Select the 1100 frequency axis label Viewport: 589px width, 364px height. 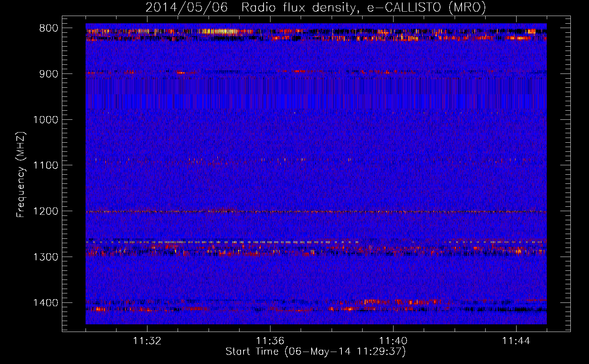pyautogui.click(x=46, y=166)
